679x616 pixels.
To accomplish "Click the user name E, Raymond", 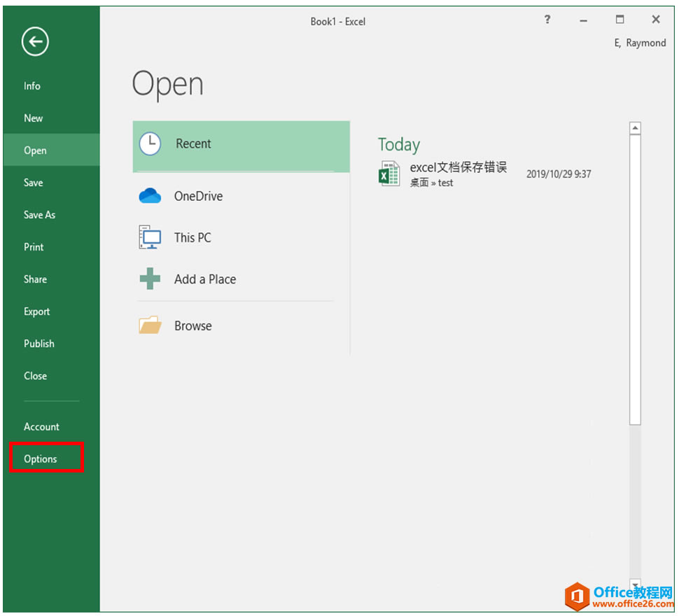I will click(x=640, y=43).
